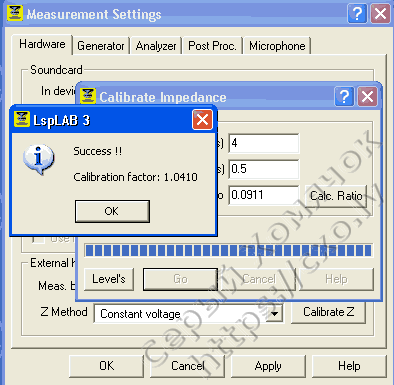Click the Go button in Calibrate Impedance

tap(180, 279)
